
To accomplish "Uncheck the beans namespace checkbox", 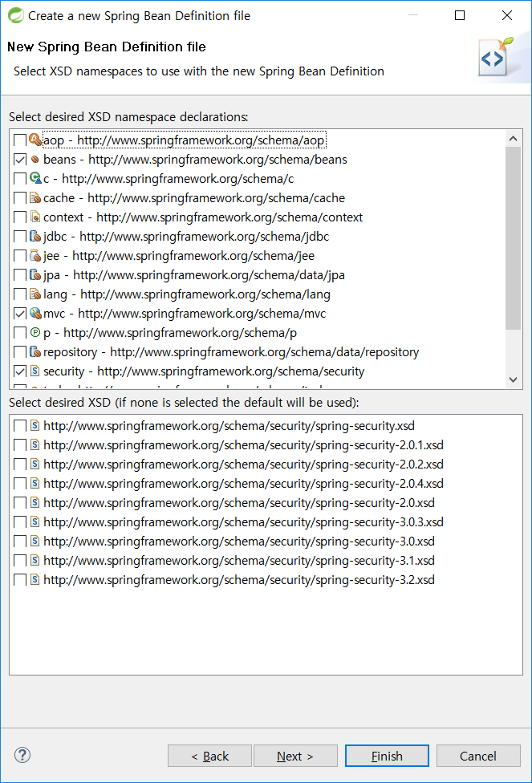I will (x=20, y=160).
